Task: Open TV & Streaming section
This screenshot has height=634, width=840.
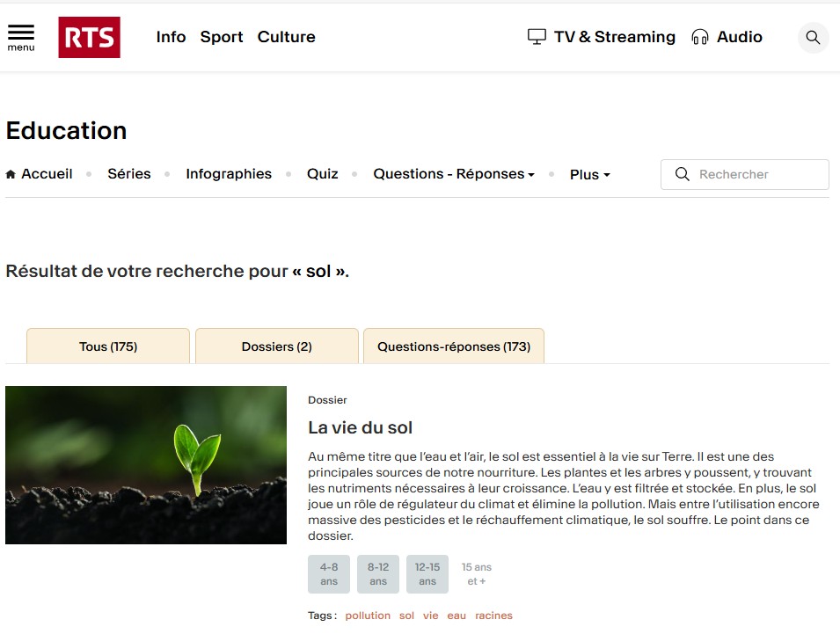Action: [602, 37]
